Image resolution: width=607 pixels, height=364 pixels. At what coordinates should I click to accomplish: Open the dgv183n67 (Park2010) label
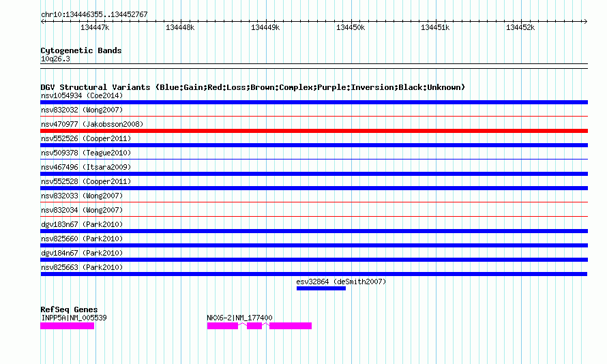point(82,224)
